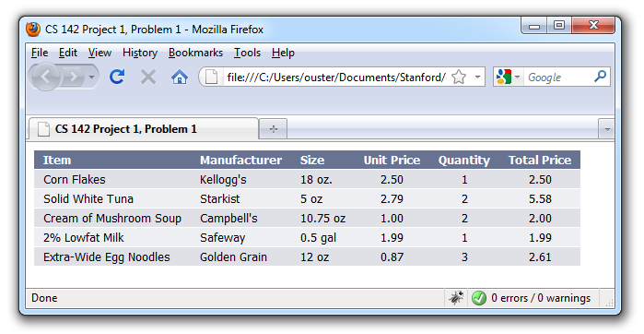The width and height of the screenshot is (644, 334).
Task: Click the Quantity column header
Action: tap(464, 160)
